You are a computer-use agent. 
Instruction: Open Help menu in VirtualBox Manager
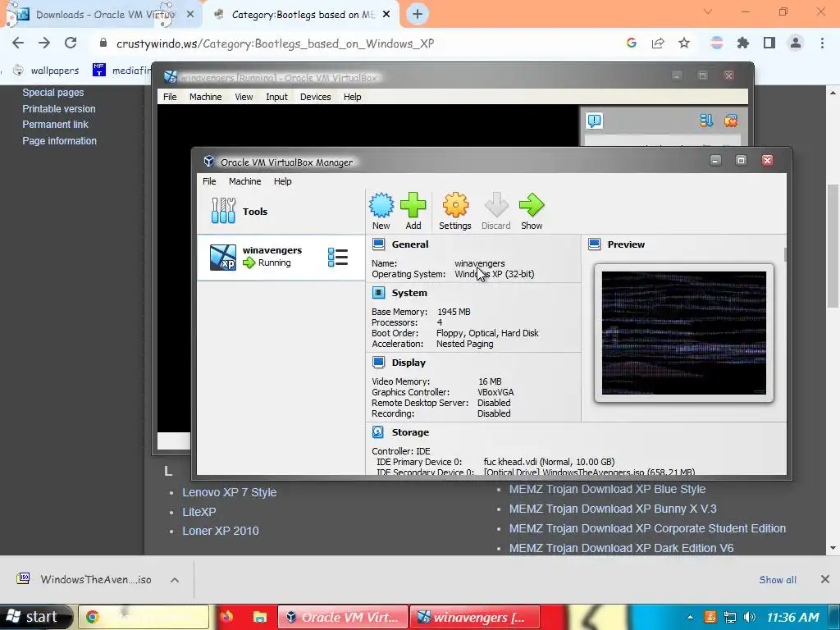282,181
